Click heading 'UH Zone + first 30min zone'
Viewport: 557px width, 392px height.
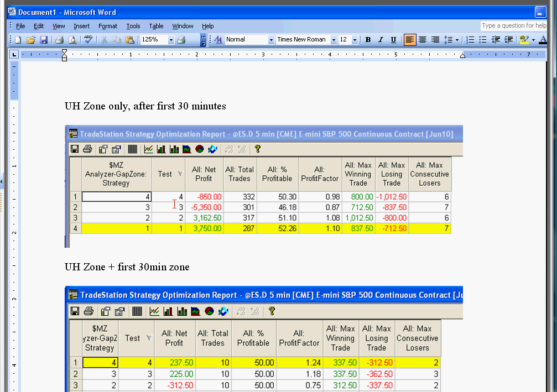click(127, 266)
